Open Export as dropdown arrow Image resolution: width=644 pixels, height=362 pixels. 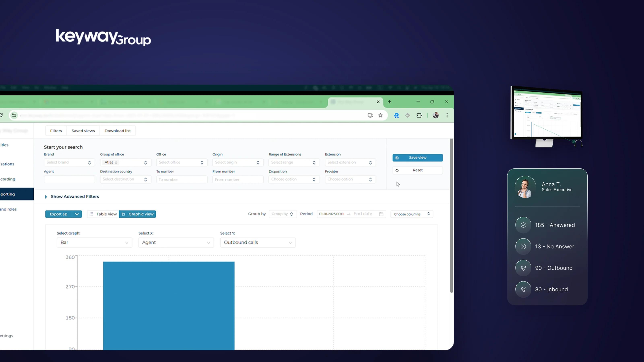click(77, 214)
